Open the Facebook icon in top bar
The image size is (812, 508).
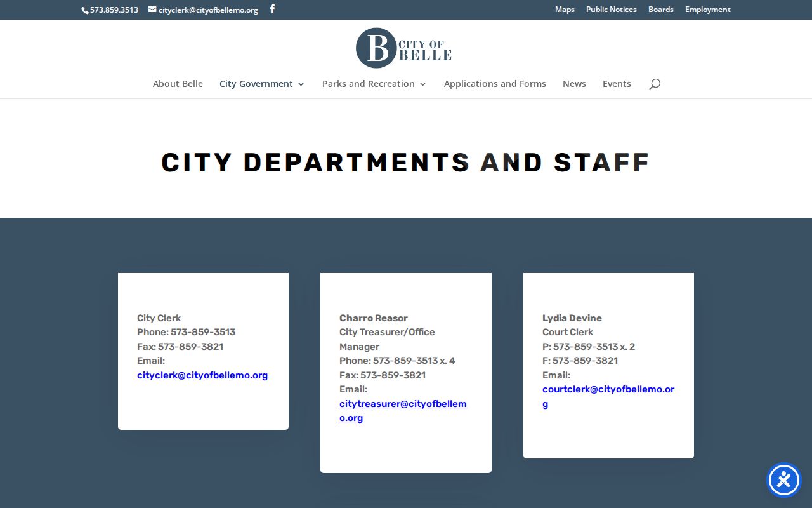coord(272,9)
